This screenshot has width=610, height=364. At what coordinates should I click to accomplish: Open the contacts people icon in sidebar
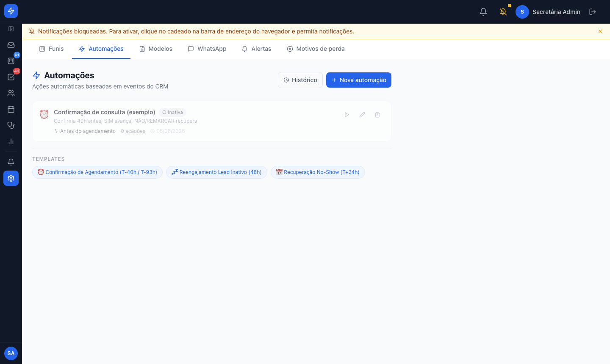point(11,93)
